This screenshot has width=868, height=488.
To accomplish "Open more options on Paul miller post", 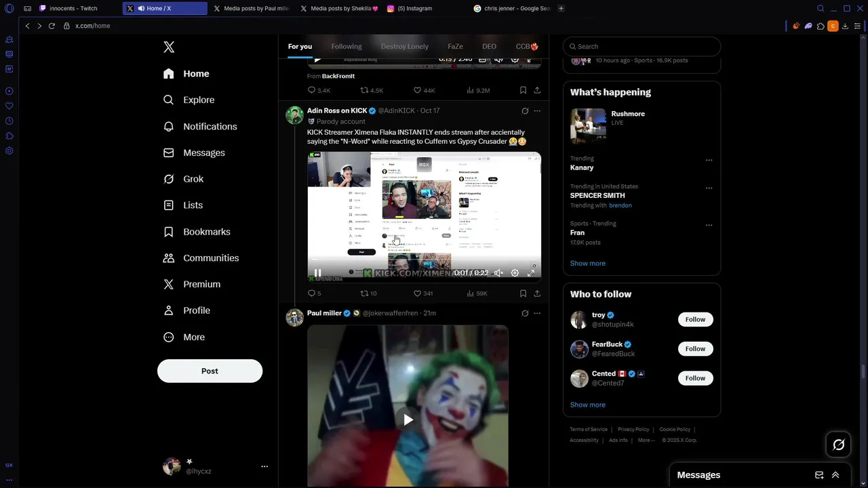I will tap(537, 313).
